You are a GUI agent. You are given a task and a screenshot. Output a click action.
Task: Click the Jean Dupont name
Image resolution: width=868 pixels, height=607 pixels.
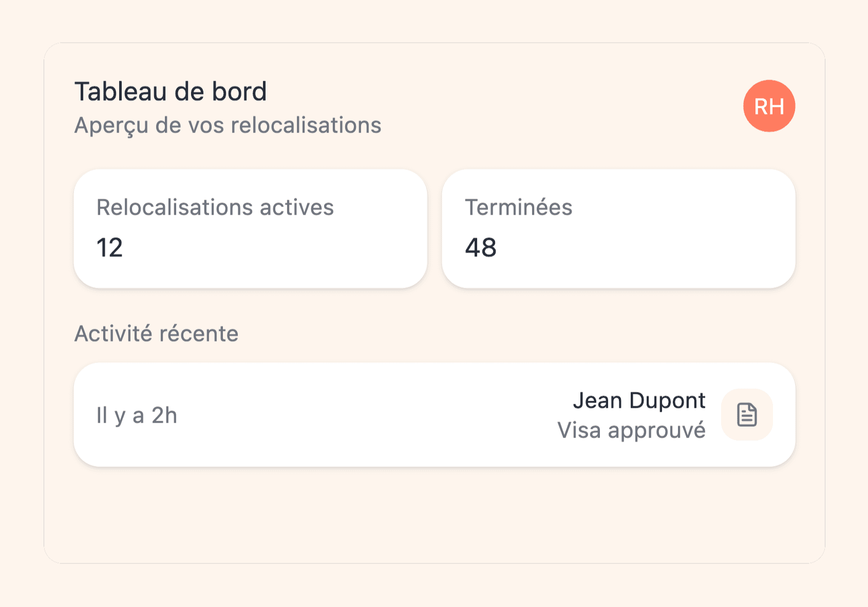639,400
